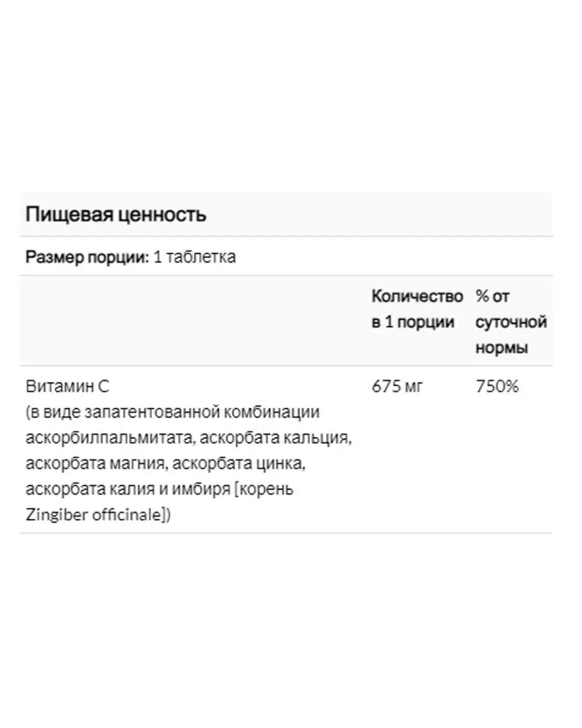The height and width of the screenshot is (728, 582).
Task: Click the "% от" header text
Action: [492, 296]
